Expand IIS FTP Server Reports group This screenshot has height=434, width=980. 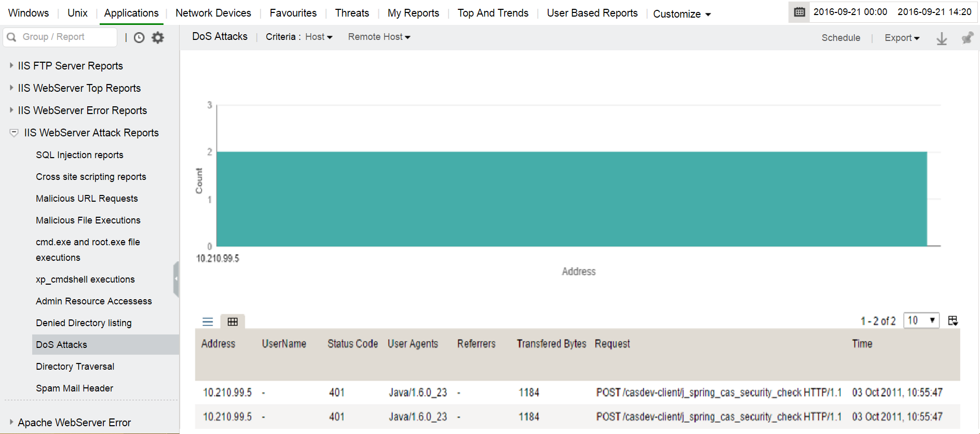11,65
